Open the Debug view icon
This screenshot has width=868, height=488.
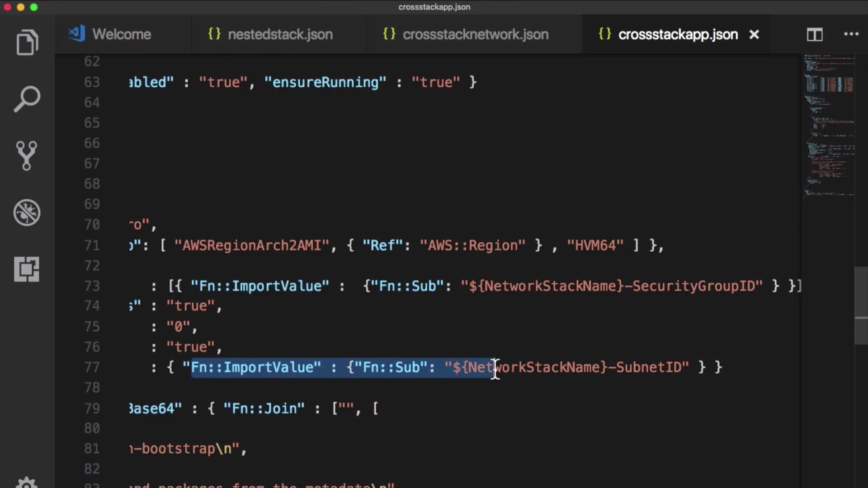click(x=27, y=212)
